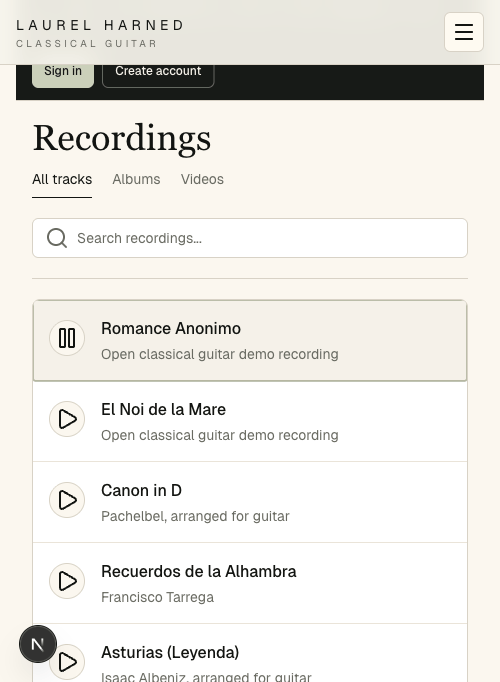This screenshot has height=682, width=500.
Task: Click the Francisco Tarrega composer text
Action: [x=157, y=597]
